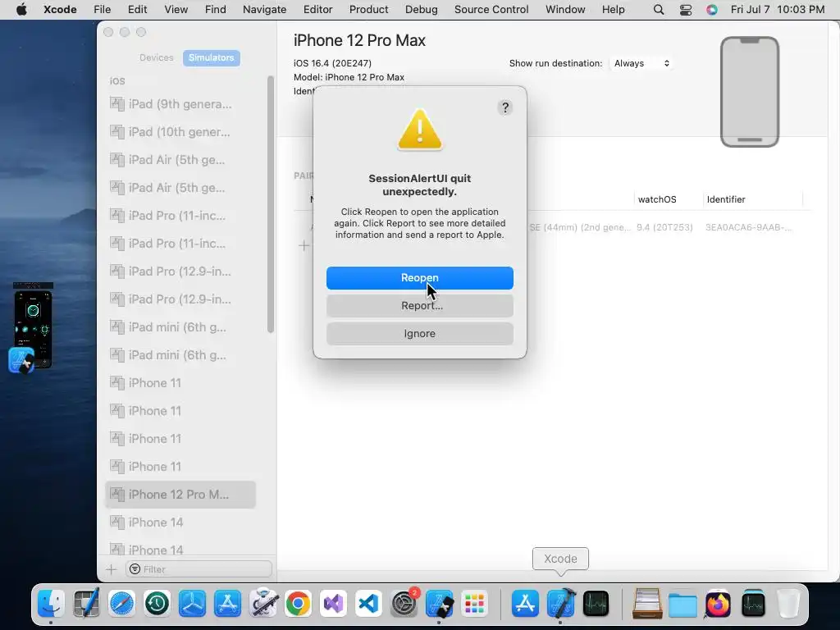This screenshot has width=840, height=630.
Task: Click the 3EA0ACA6-9AAB identifier cell
Action: pyautogui.click(x=749, y=227)
